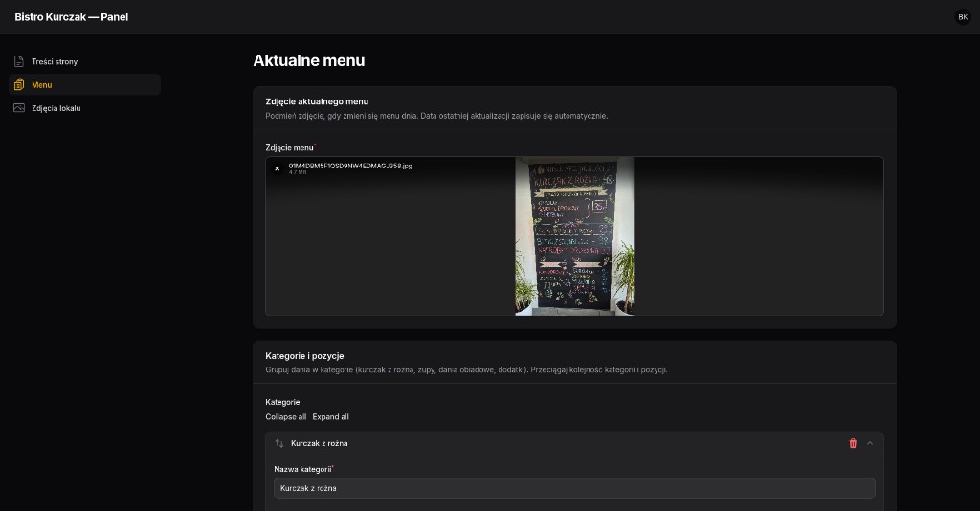Click the uploaded jpg file name
Screen dimensions: 980x511
[x=350, y=166]
